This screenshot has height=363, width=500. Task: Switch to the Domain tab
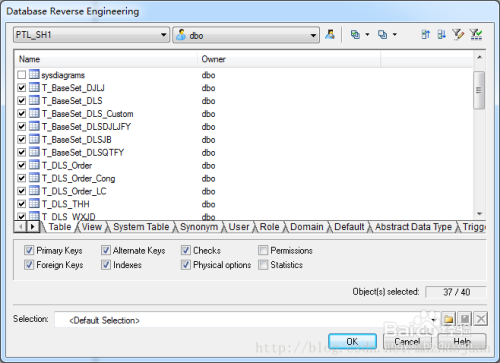coord(307,227)
